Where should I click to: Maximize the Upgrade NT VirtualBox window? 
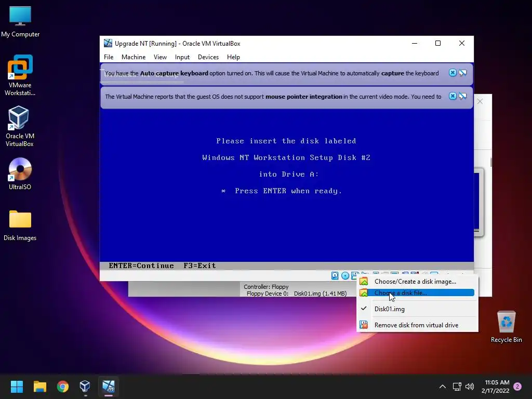coord(438,43)
